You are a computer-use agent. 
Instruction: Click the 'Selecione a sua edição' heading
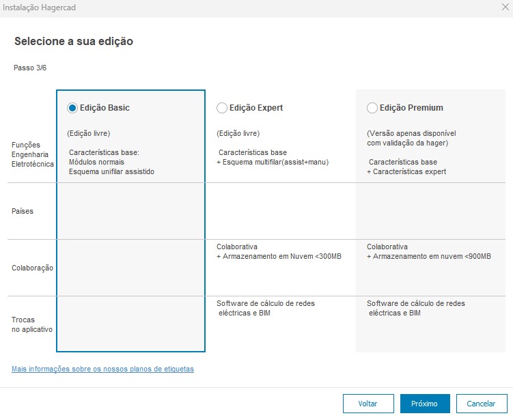pyautogui.click(x=74, y=42)
